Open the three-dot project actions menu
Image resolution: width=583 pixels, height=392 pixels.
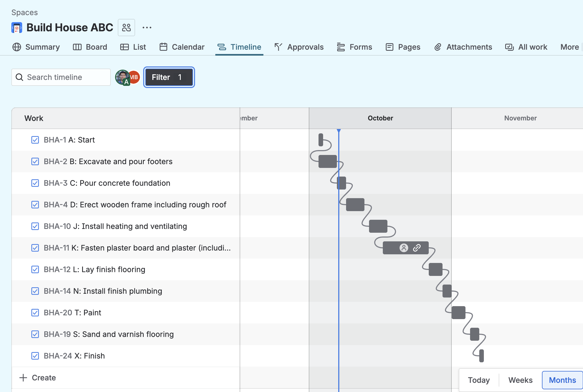[147, 28]
